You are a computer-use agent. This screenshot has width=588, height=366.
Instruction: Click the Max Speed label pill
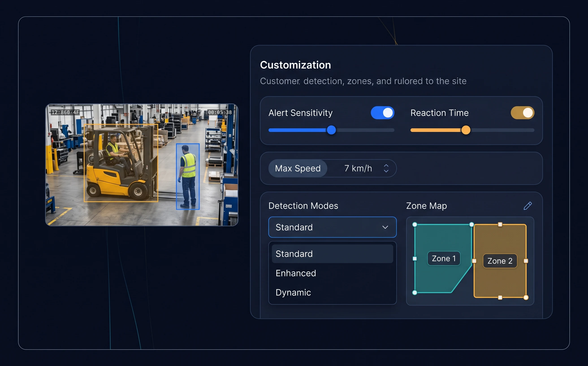click(298, 168)
